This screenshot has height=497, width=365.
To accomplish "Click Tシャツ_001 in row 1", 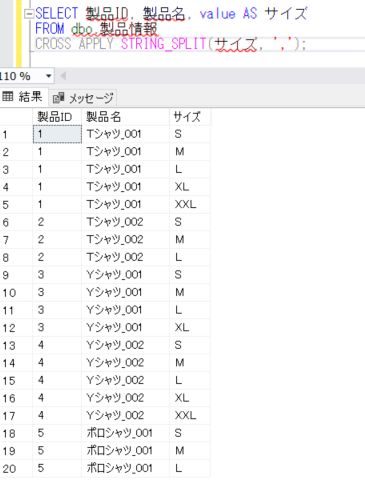I will [x=125, y=134].
